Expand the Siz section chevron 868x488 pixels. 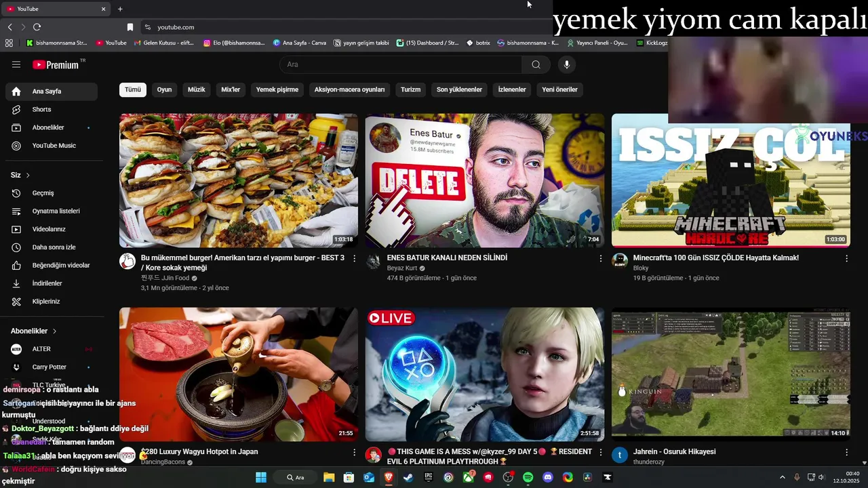(28, 175)
